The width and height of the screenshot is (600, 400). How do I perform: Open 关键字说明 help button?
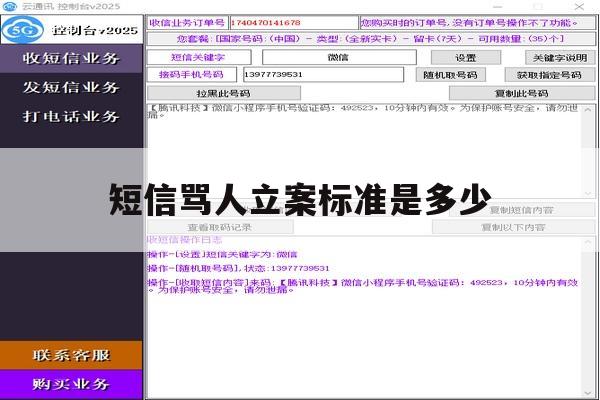click(x=560, y=58)
